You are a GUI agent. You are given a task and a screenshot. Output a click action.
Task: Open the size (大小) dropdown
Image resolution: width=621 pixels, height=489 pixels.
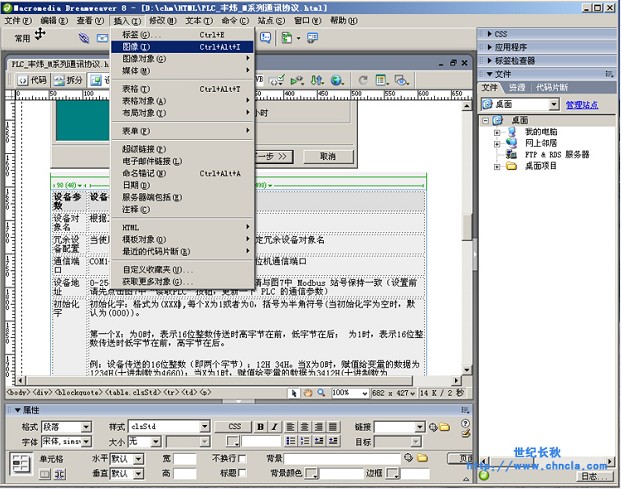point(156,441)
